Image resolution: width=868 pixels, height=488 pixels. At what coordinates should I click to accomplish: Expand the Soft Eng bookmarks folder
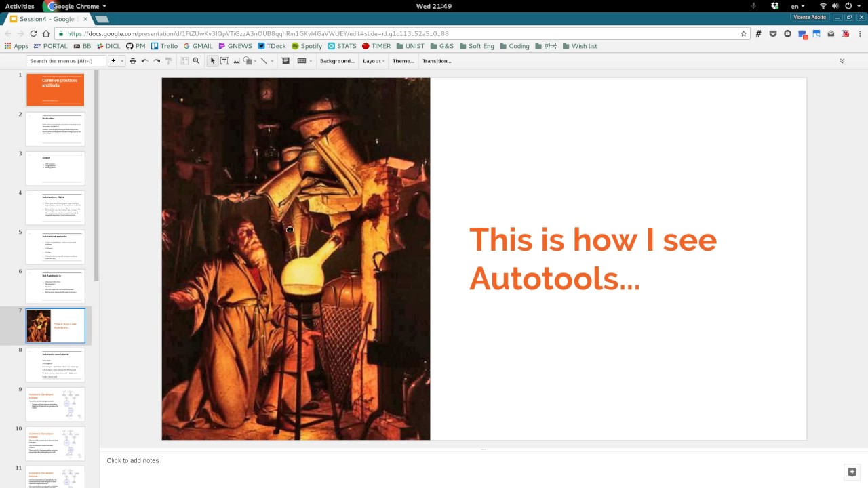tap(476, 46)
